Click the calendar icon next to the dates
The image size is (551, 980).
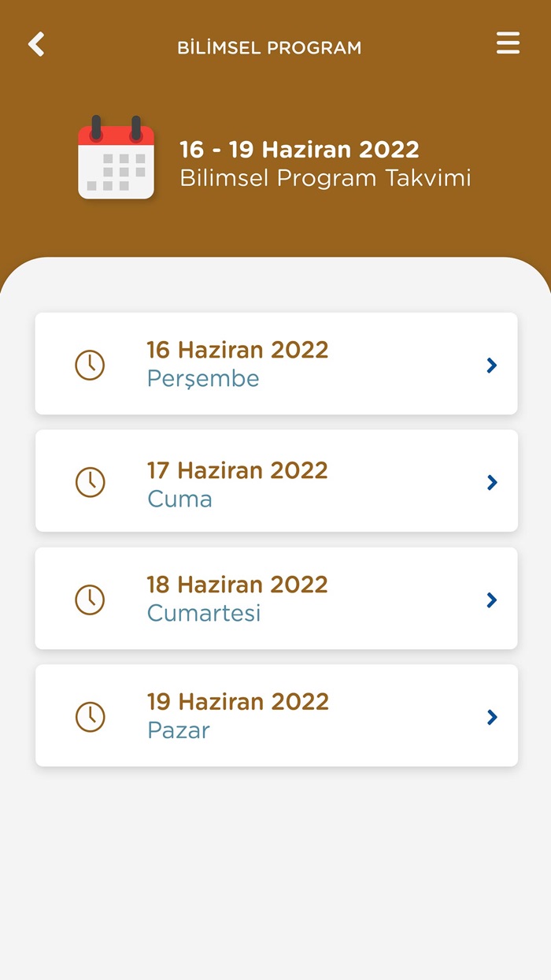pyautogui.click(x=116, y=157)
